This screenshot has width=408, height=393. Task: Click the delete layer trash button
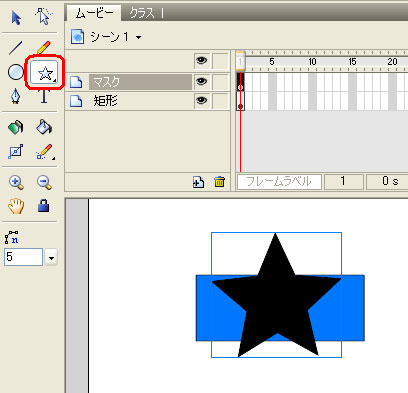click(219, 182)
